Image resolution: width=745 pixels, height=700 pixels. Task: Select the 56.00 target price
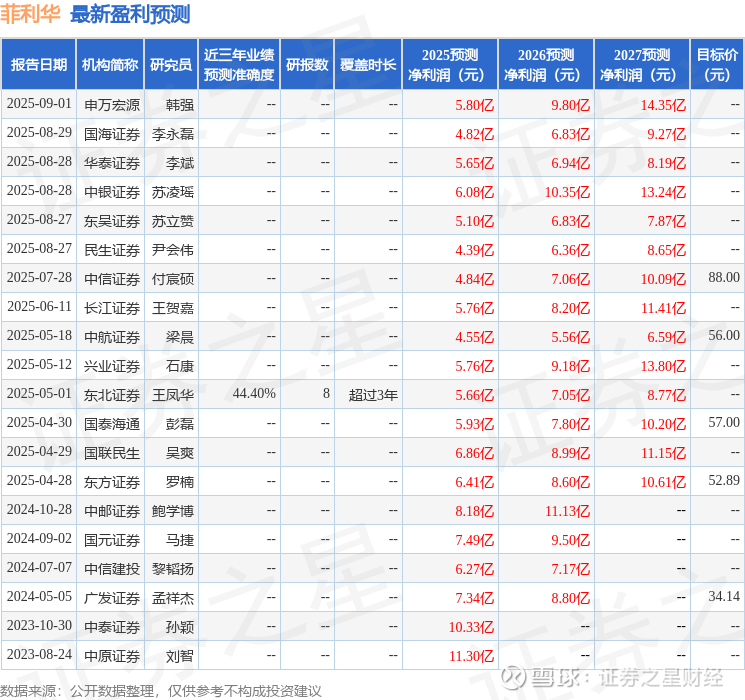724,336
